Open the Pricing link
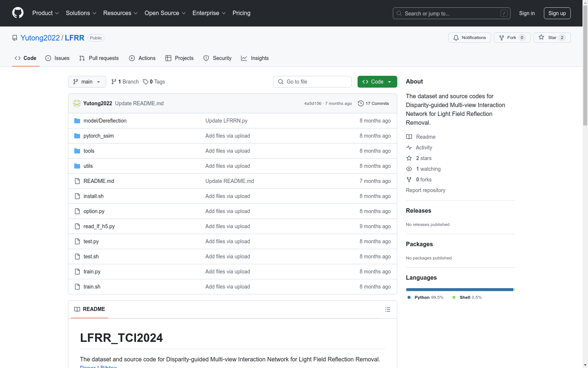The width and height of the screenshot is (588, 368). 241,13
